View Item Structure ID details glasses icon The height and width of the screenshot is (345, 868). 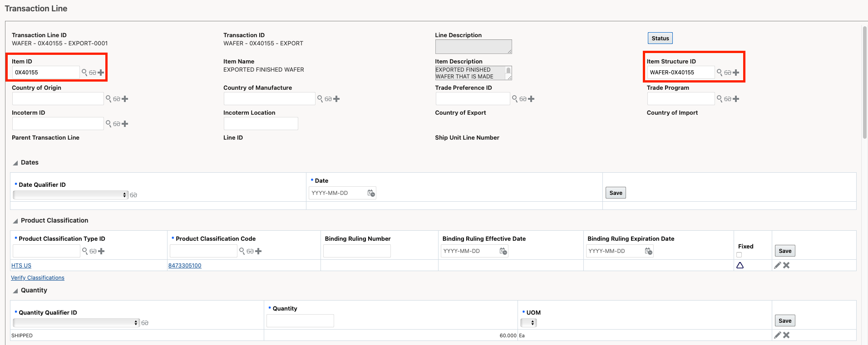728,73
